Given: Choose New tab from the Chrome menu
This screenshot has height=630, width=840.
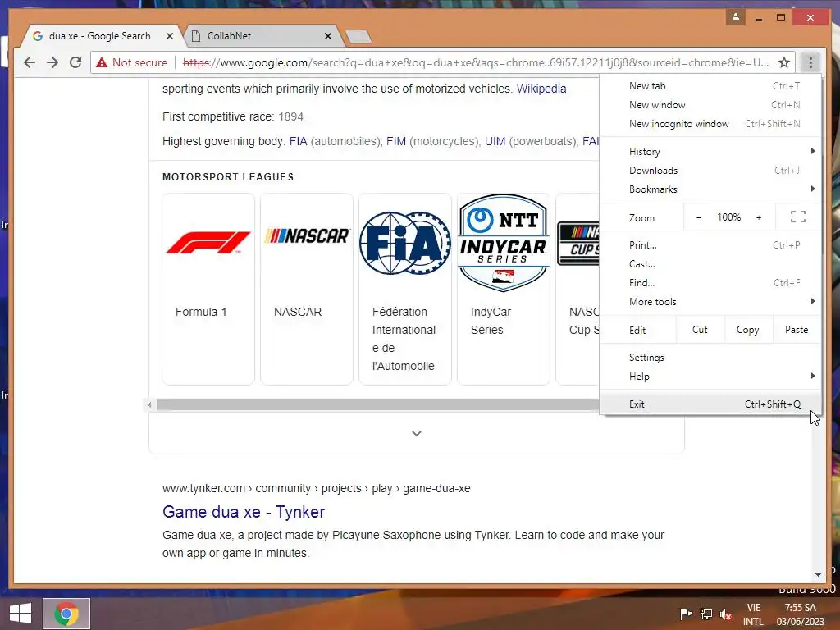Looking at the screenshot, I should point(710,85).
